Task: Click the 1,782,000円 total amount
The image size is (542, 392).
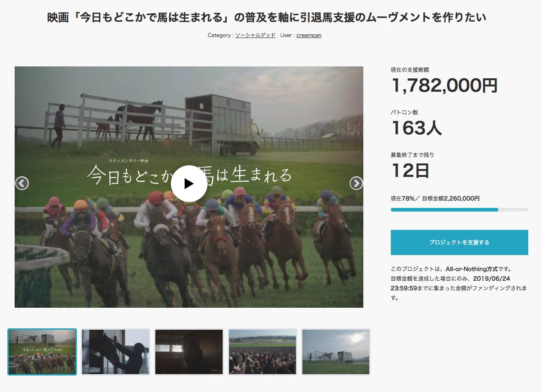Action: pyautogui.click(x=444, y=85)
